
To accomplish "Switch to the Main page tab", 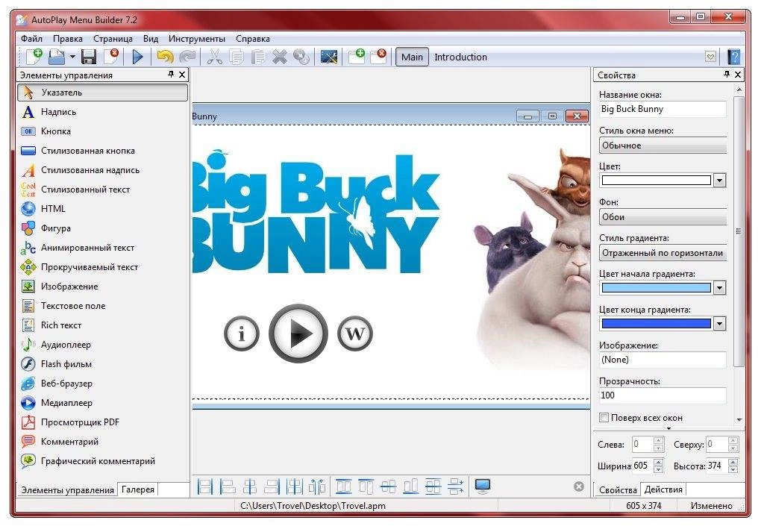I will [412, 57].
